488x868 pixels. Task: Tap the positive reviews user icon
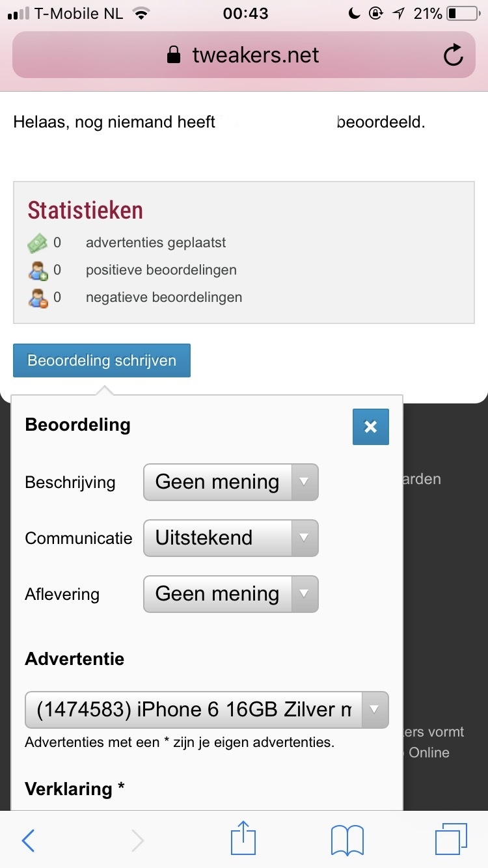(38, 271)
